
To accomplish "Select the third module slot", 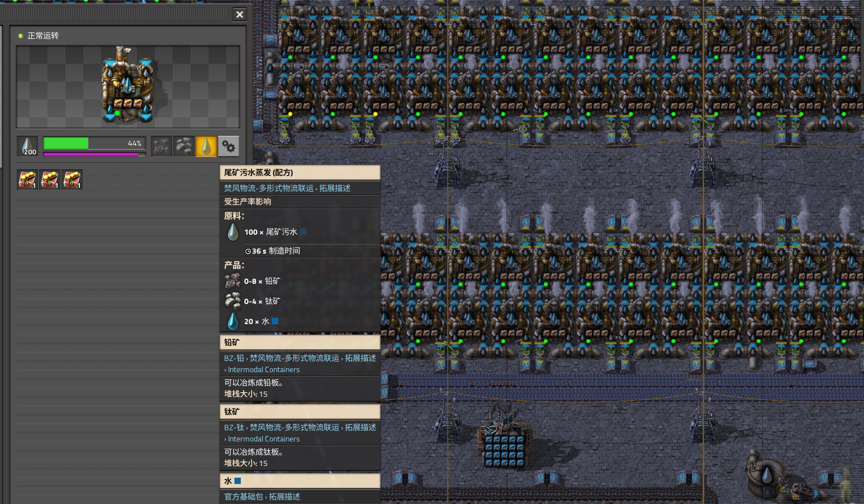I will coord(72,179).
